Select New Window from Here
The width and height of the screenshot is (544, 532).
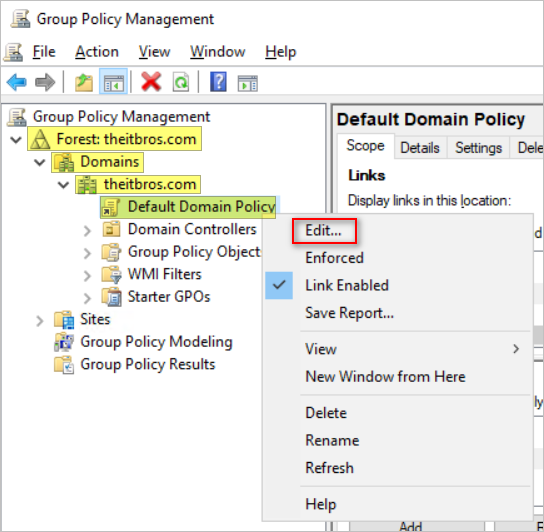pos(385,377)
